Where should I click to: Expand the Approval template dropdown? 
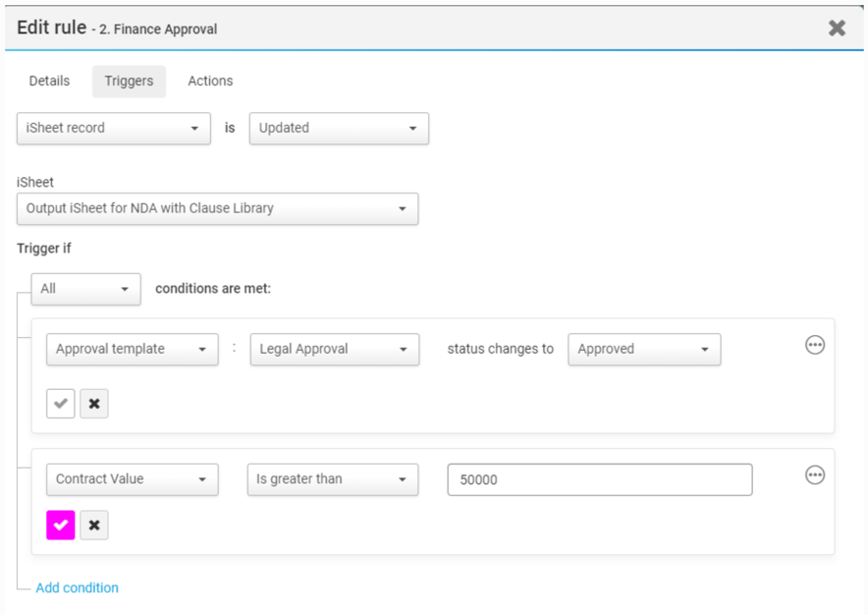[x=132, y=350]
